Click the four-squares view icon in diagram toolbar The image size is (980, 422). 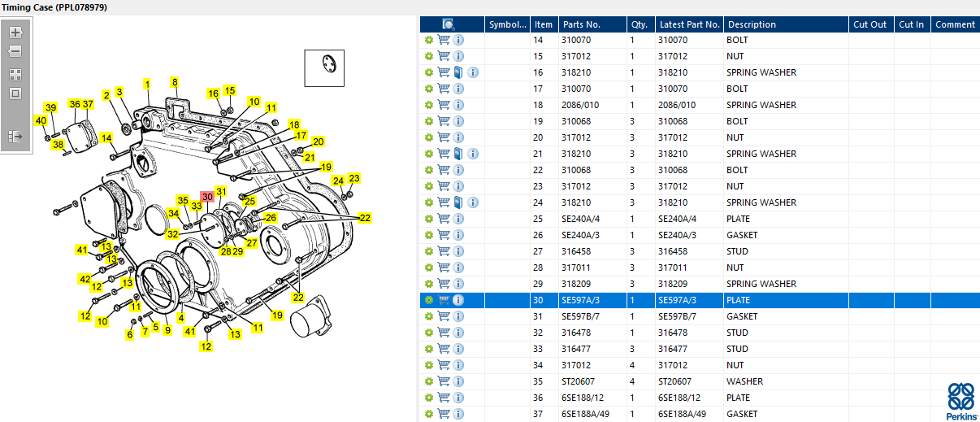tap(15, 74)
